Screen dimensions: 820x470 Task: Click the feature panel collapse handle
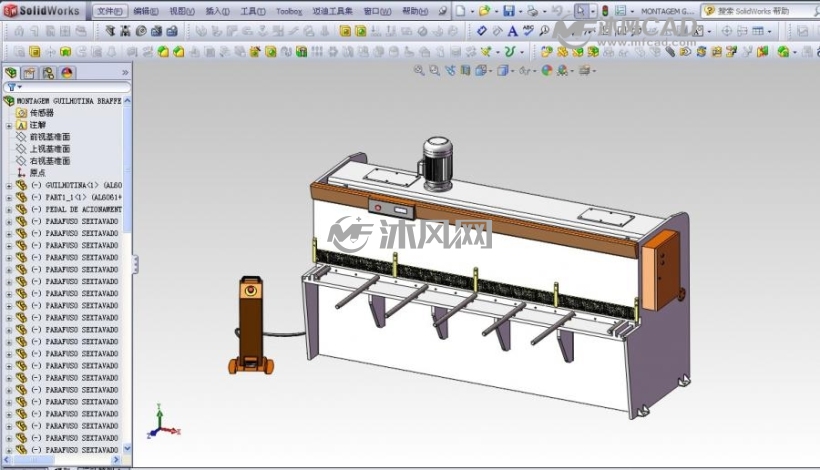point(135,265)
